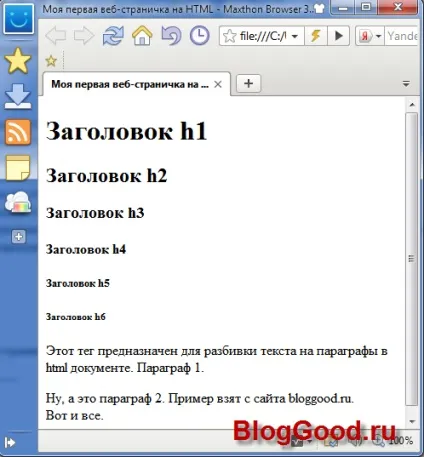This screenshot has height=457, width=424.
Task: Click the Заголовок h4 heading
Action: pos(86,249)
